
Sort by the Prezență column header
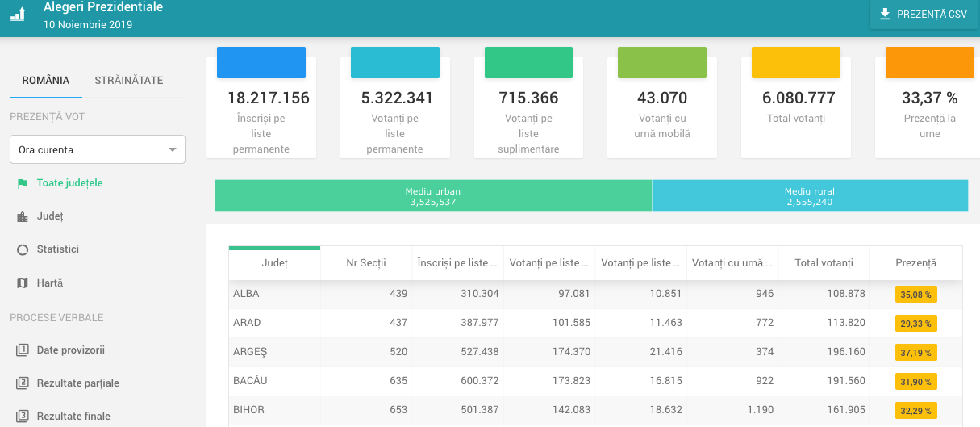(916, 263)
